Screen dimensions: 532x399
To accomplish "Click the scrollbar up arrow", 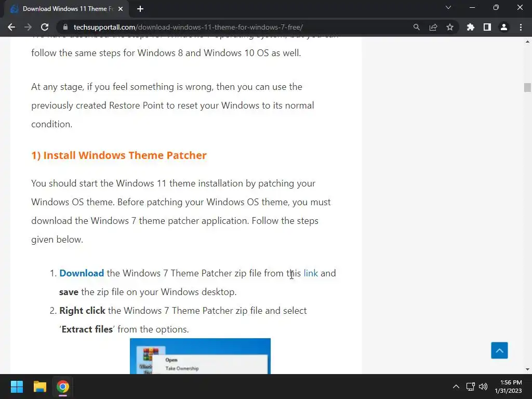I will (527, 42).
